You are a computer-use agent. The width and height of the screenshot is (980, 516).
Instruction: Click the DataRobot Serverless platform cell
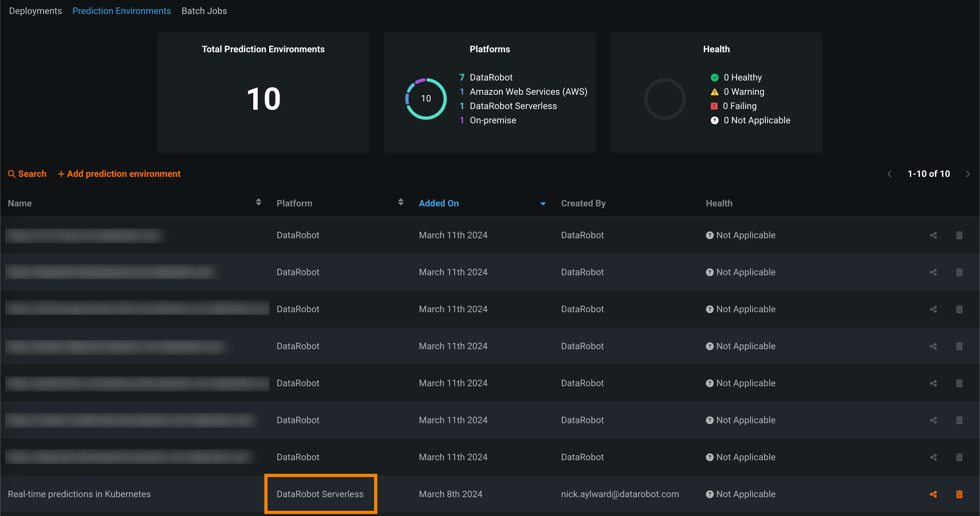click(x=320, y=494)
